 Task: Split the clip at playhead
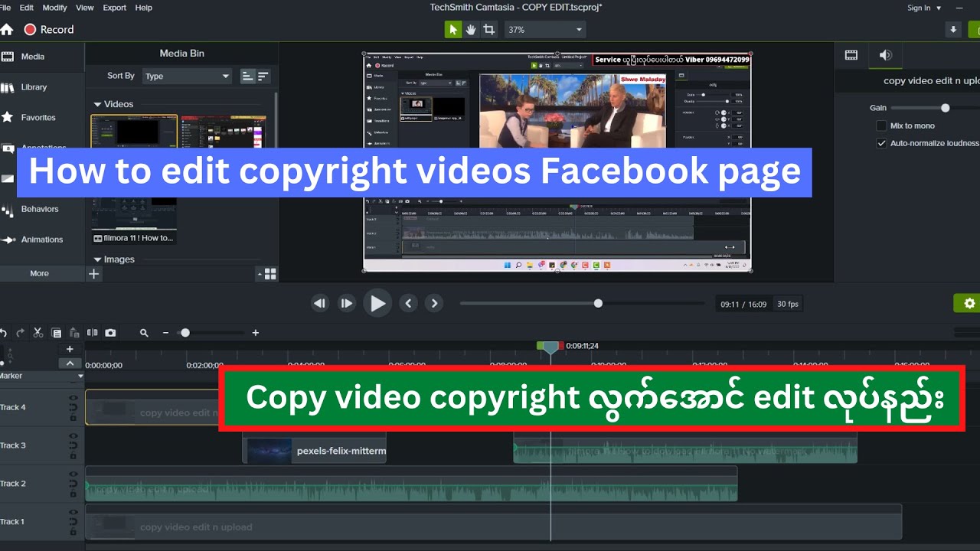93,333
